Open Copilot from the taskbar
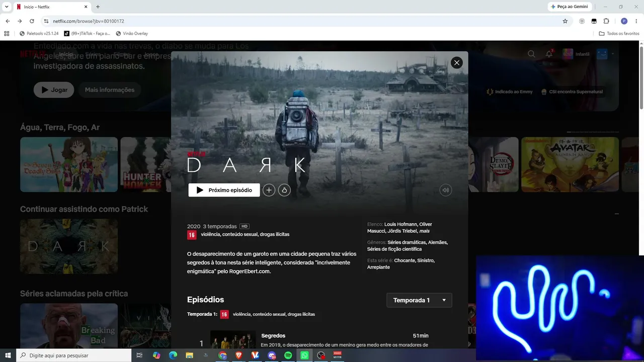Viewport: 644px width, 362px height. click(x=156, y=355)
